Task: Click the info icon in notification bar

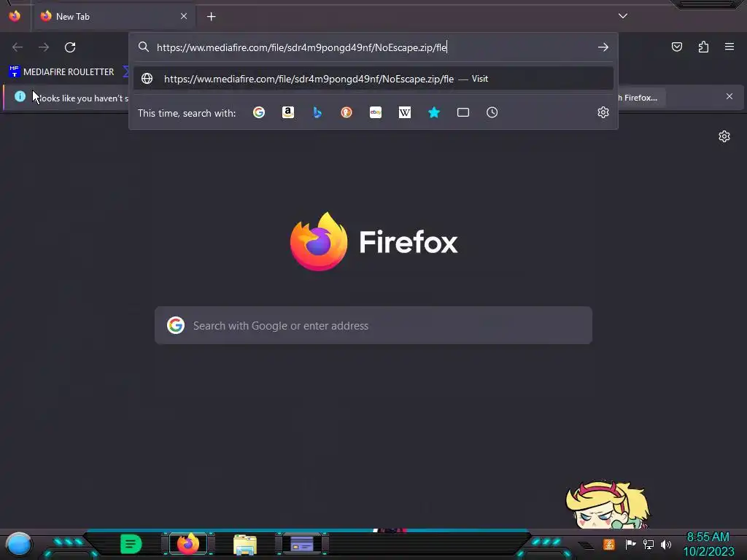Action: pos(20,97)
